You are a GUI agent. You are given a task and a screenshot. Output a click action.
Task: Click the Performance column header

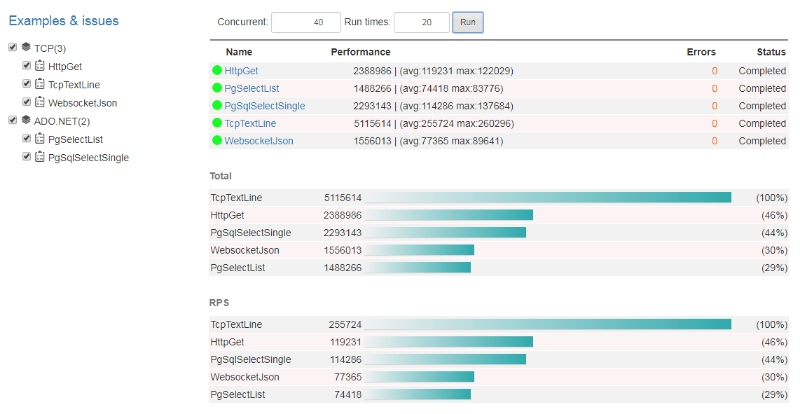click(x=360, y=52)
